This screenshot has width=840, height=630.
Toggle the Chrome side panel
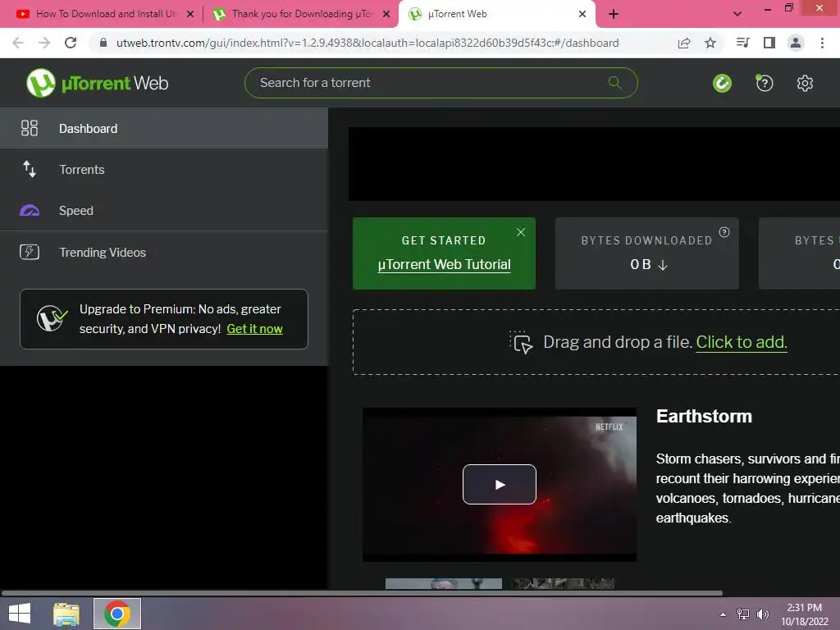tap(769, 43)
